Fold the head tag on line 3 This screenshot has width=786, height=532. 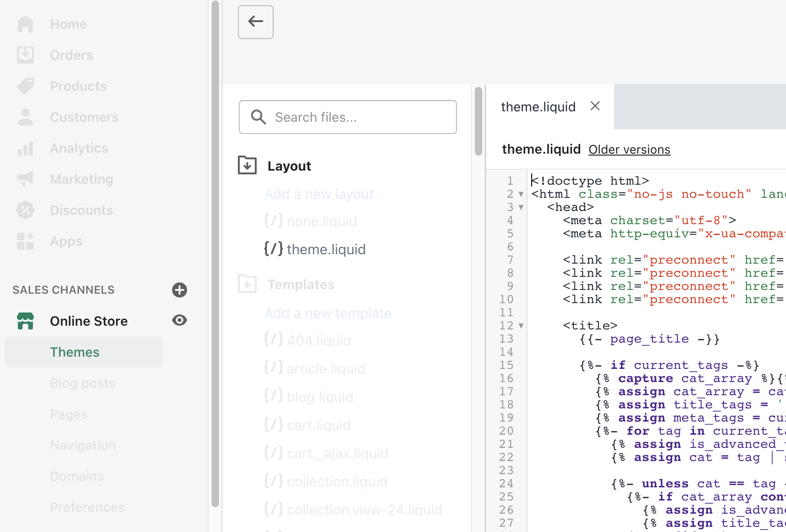pyautogui.click(x=521, y=207)
